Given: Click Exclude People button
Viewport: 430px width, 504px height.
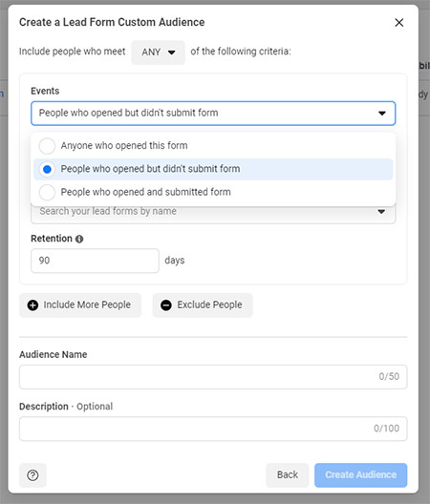Looking at the screenshot, I should [x=203, y=305].
